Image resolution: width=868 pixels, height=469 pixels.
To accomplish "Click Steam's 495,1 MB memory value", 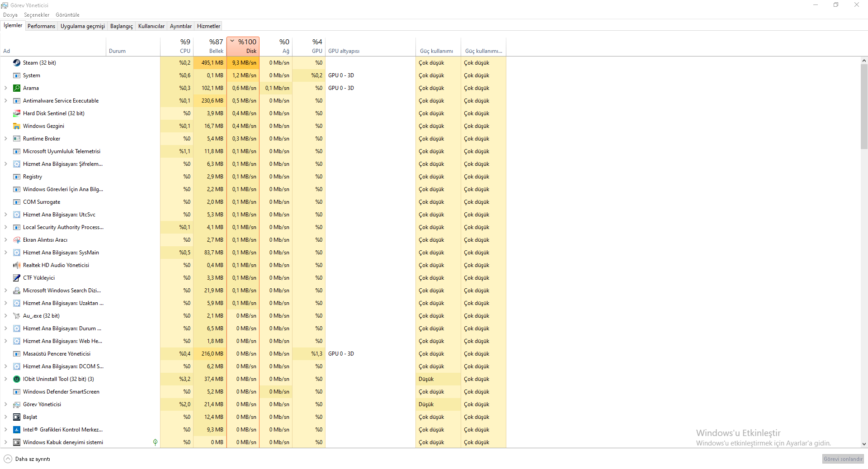I will point(210,63).
